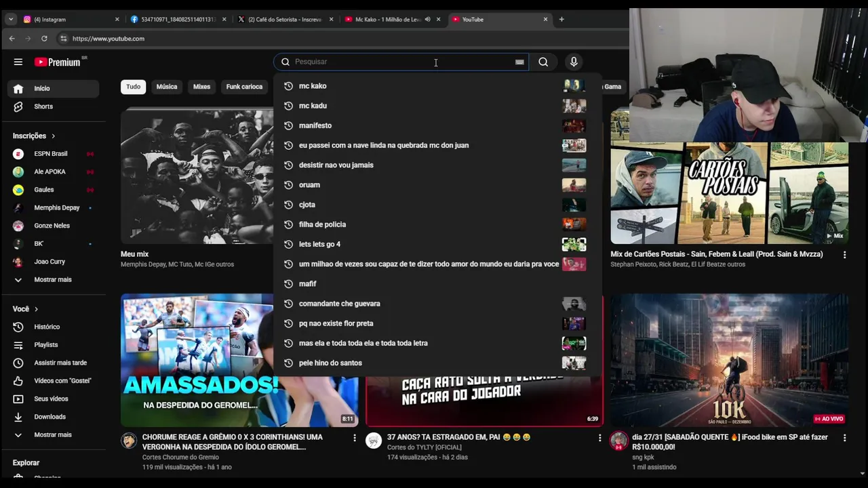The width and height of the screenshot is (868, 488).
Task: Go forward with the browser forward arrow
Action: (x=28, y=39)
